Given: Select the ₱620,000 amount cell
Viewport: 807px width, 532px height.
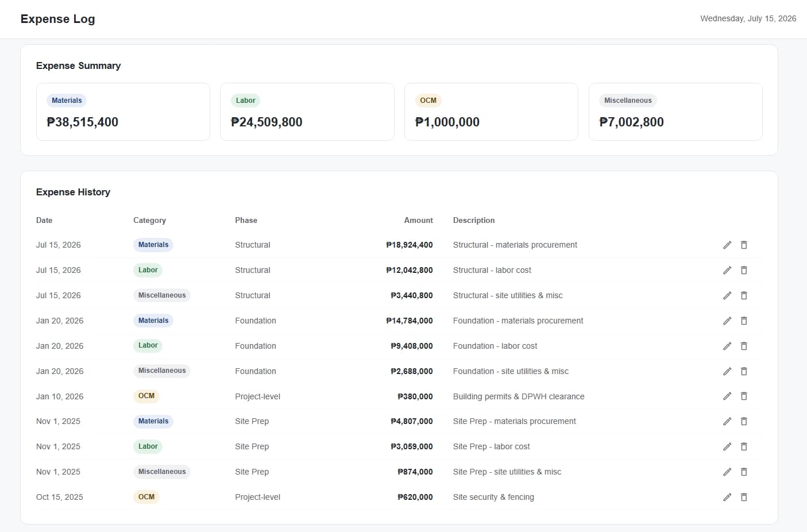Looking at the screenshot, I should [415, 497].
